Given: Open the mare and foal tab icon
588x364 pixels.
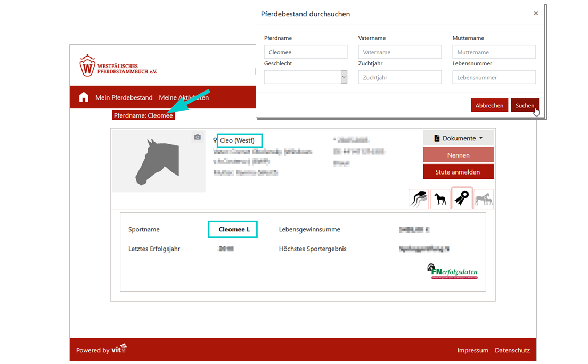Looking at the screenshot, I should [x=484, y=198].
